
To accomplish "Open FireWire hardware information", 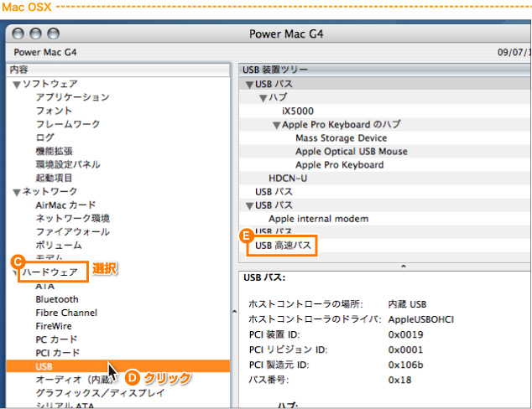I will point(54,326).
